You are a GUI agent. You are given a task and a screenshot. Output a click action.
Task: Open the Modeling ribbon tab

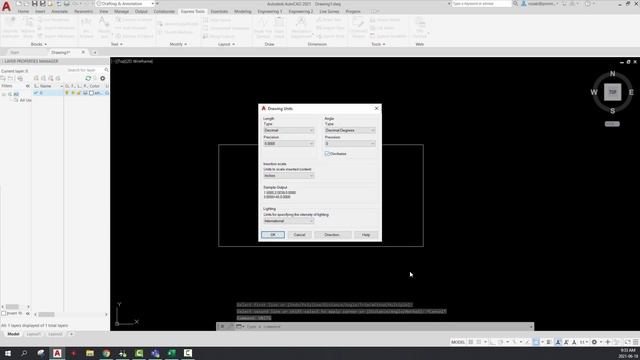[x=243, y=11]
